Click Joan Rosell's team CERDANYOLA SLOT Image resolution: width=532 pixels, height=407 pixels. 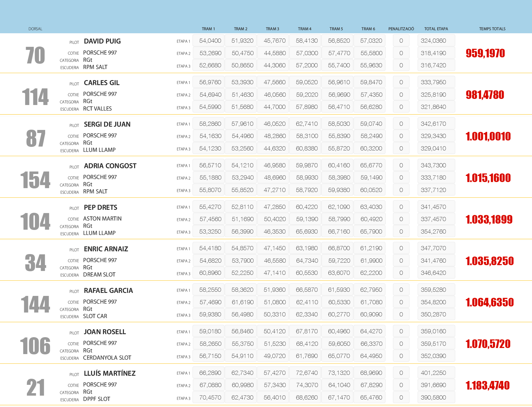(x=107, y=358)
